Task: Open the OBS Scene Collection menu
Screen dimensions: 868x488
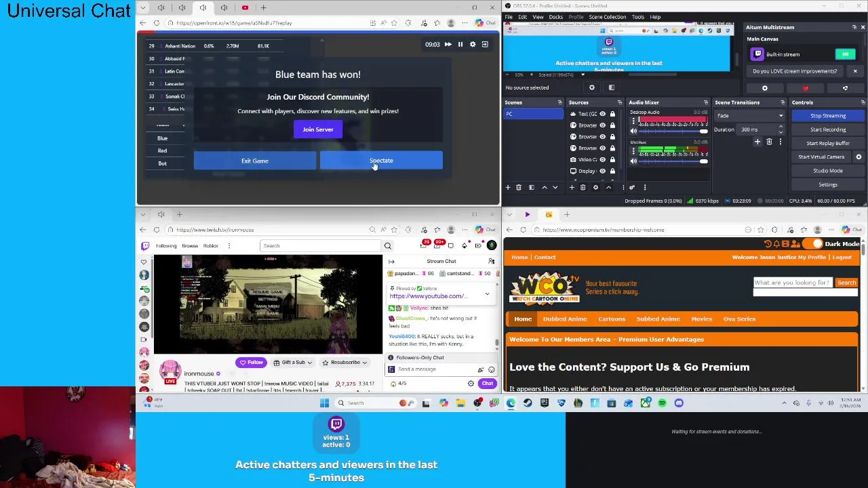Action: (608, 17)
